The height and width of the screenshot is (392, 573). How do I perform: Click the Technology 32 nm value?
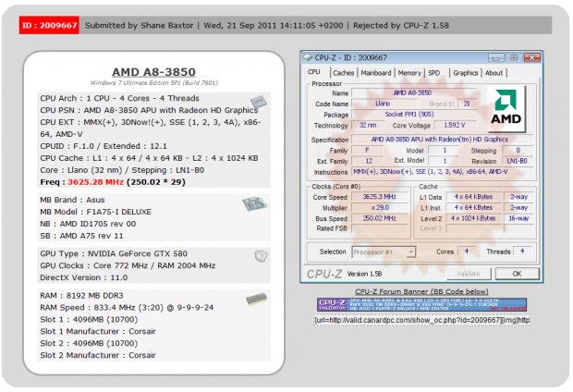pyautogui.click(x=368, y=125)
